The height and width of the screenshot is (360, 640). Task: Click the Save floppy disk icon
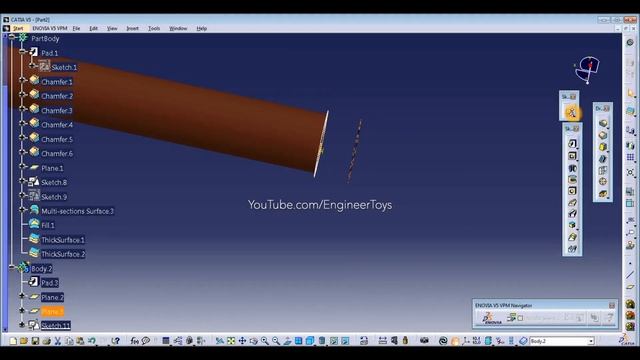[35, 340]
